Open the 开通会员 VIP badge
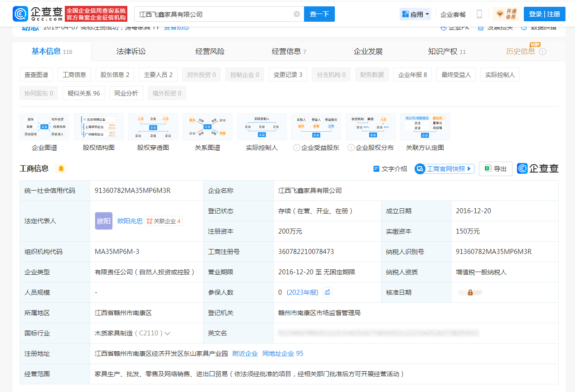The width and height of the screenshot is (575, 392). [x=506, y=14]
